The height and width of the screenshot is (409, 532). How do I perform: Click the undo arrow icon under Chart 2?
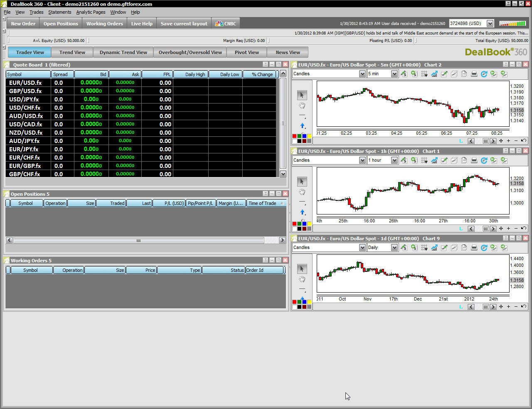(x=524, y=141)
